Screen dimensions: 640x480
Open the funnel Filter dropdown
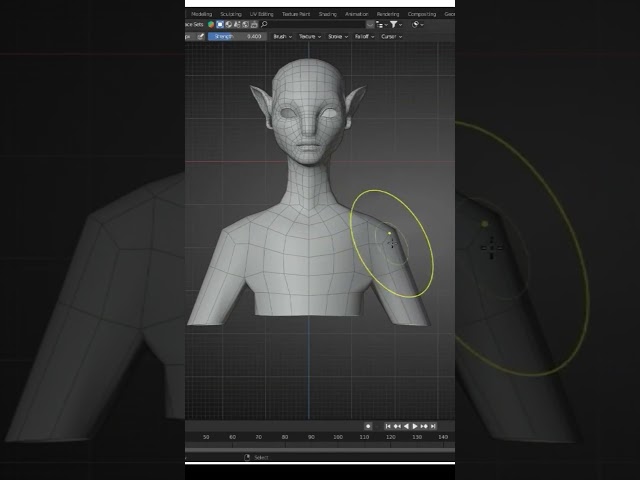coord(396,25)
